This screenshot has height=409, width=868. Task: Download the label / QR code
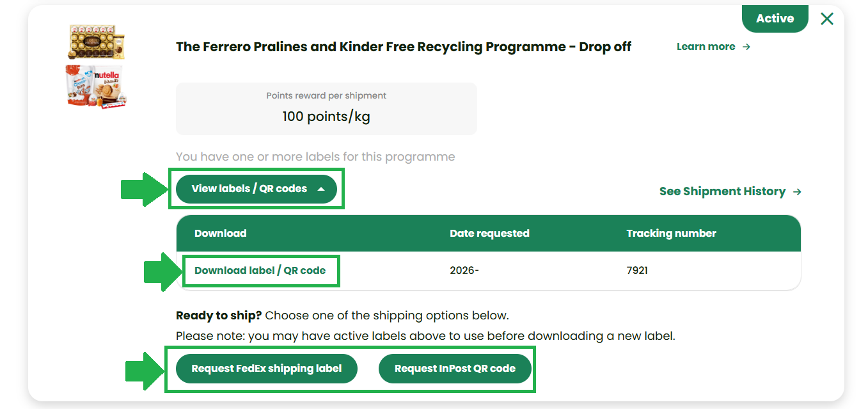click(260, 271)
